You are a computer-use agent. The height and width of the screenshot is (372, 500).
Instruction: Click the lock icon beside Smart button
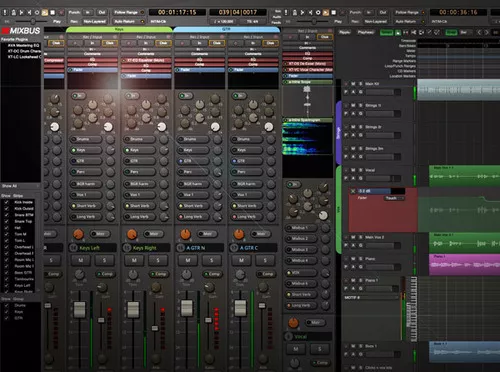[x=398, y=32]
